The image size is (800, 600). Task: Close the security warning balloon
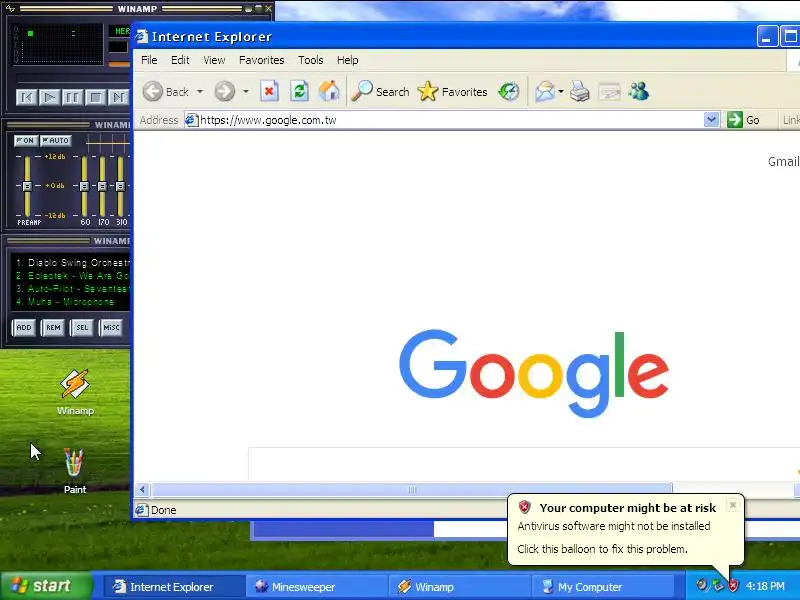[733, 505]
